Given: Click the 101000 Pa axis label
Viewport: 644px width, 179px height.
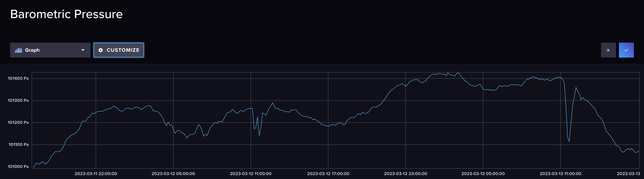Looking at the screenshot, I should pos(18,166).
